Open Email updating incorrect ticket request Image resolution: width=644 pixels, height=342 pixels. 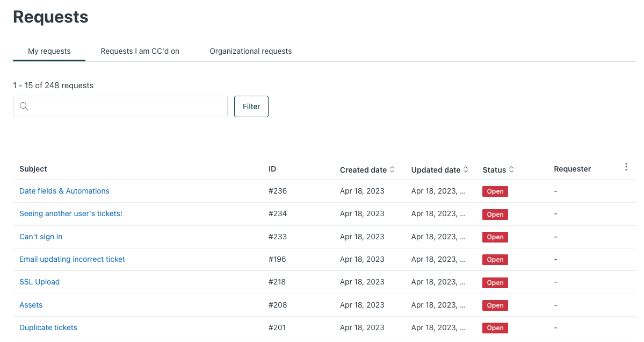pyautogui.click(x=72, y=259)
